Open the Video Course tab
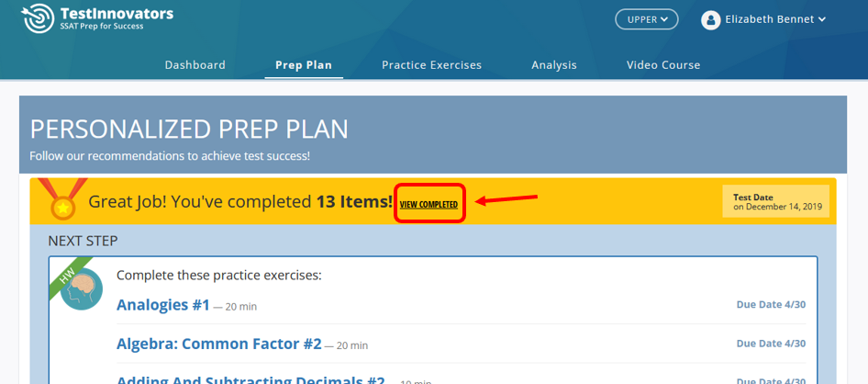Screen dimensions: 868x384 click(x=663, y=65)
